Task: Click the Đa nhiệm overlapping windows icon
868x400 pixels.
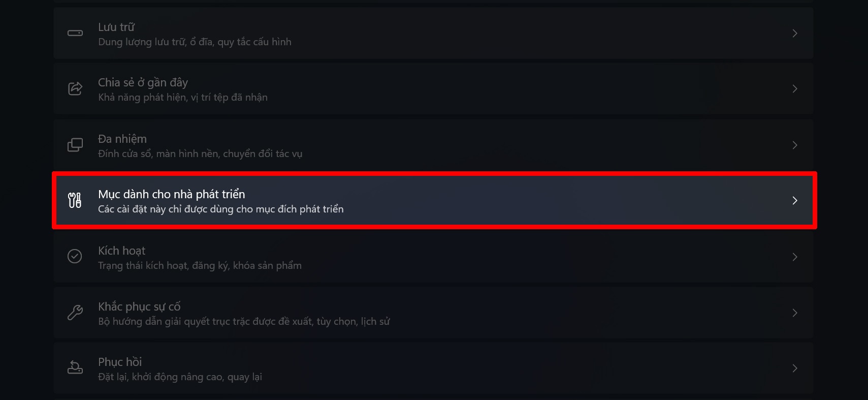Action: point(75,145)
